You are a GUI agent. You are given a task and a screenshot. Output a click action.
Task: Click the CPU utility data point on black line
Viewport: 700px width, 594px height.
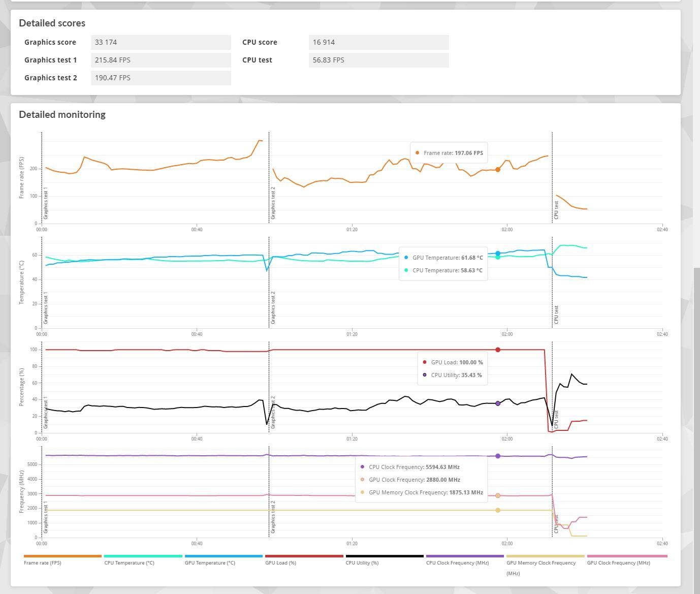click(498, 403)
